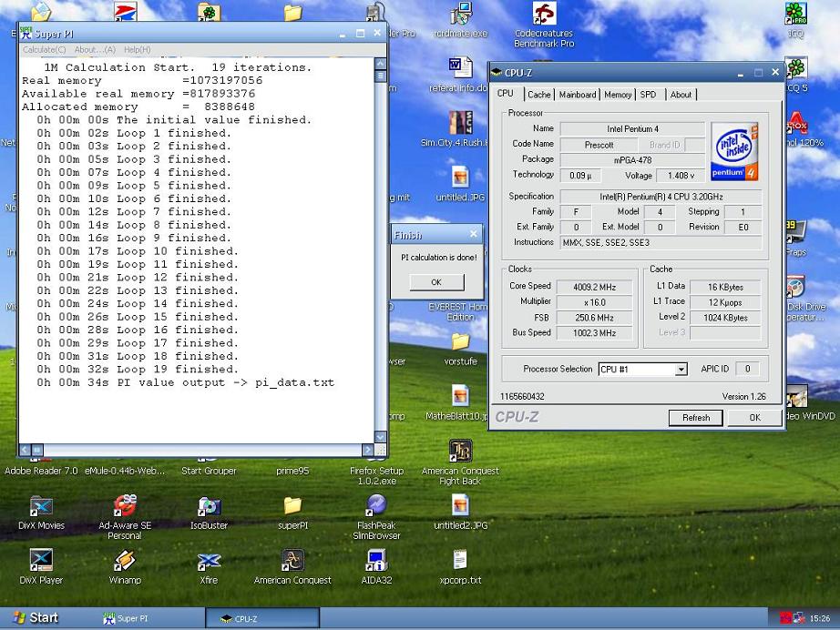Image resolution: width=840 pixels, height=630 pixels.
Task: Click the FSB value 250.6 MHz
Action: 595,318
